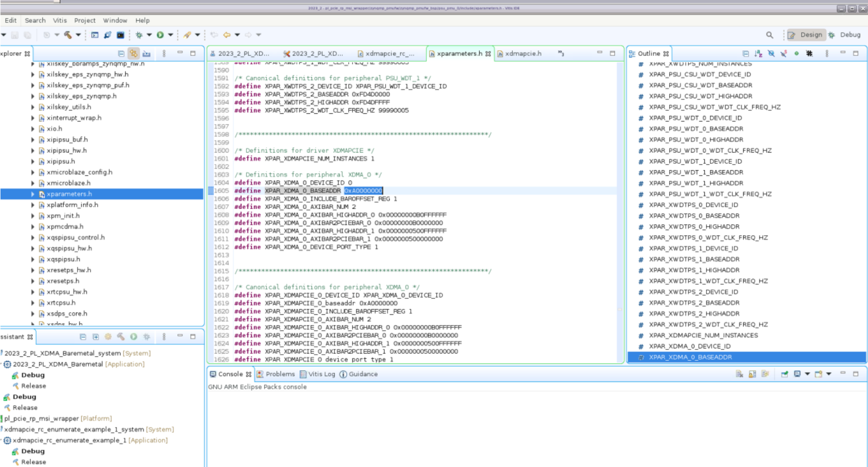Select xqspipsu.h in the Explorer tree
Screen dimensions: 868x467
coord(63,260)
